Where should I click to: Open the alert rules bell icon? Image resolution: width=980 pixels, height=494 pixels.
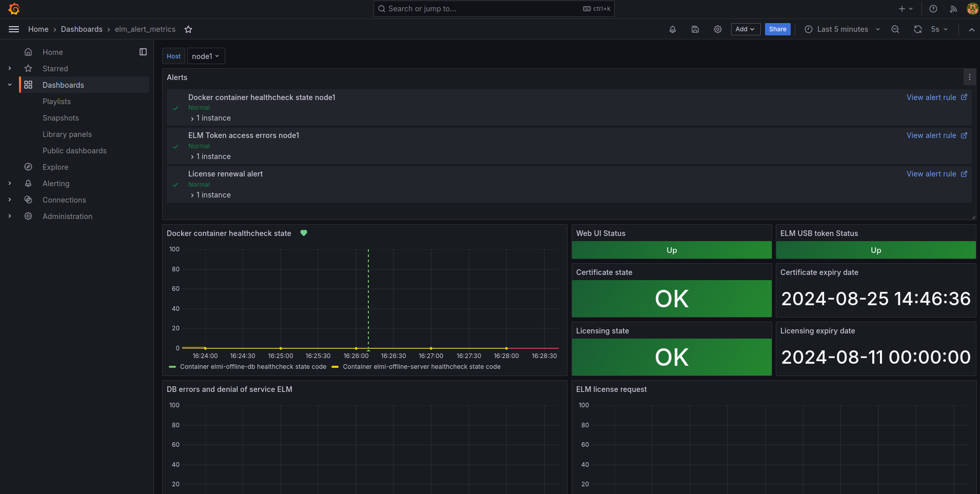(x=673, y=29)
